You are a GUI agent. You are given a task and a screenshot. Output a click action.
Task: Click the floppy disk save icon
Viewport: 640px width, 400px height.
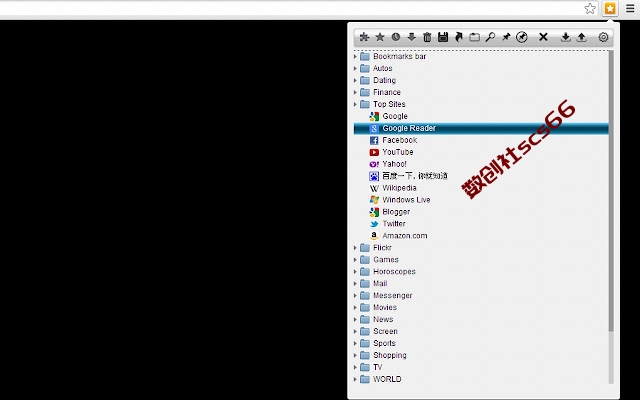pyautogui.click(x=443, y=37)
